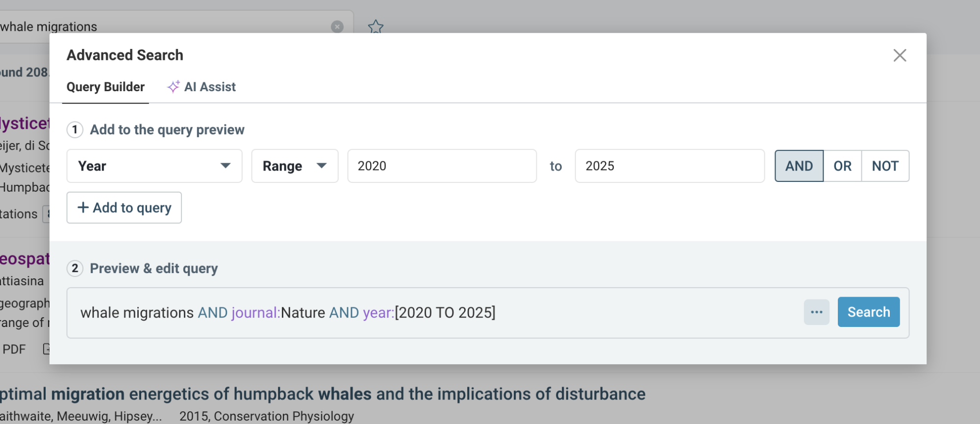980x424 pixels.
Task: Focus the end year field showing 2025
Action: tap(669, 166)
